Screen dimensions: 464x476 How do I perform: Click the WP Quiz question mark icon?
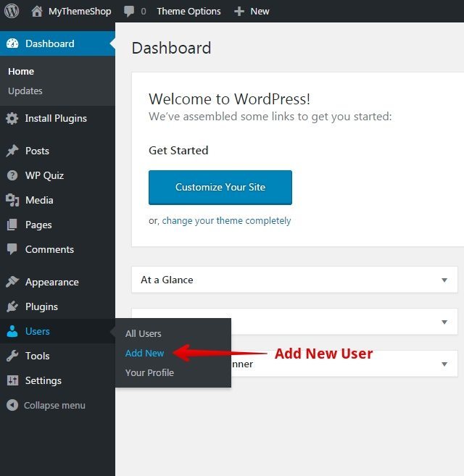(x=12, y=175)
